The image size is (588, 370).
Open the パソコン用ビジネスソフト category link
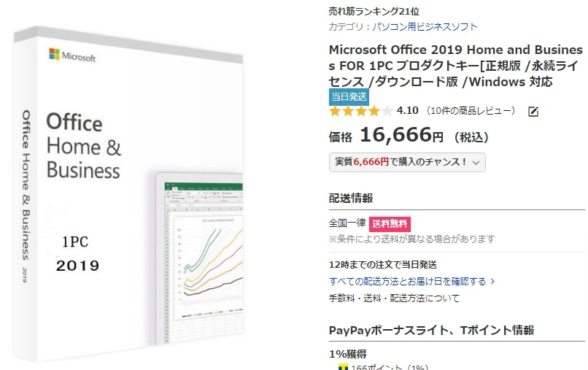(x=425, y=27)
